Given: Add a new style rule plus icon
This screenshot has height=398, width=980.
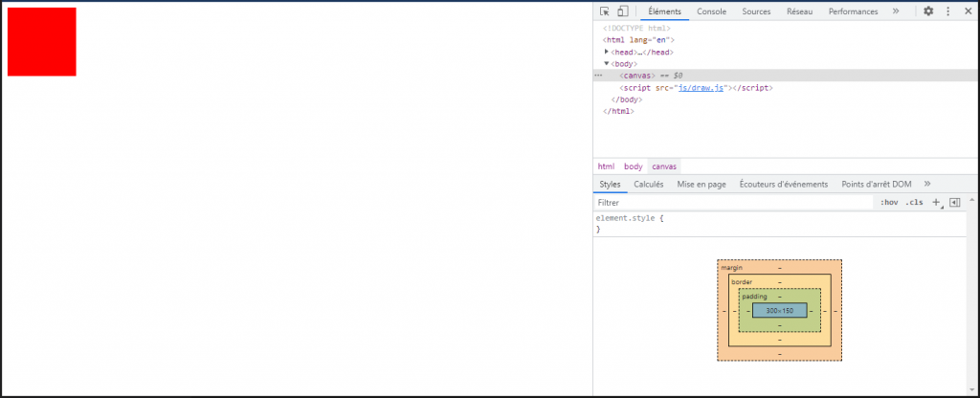Looking at the screenshot, I should [936, 203].
